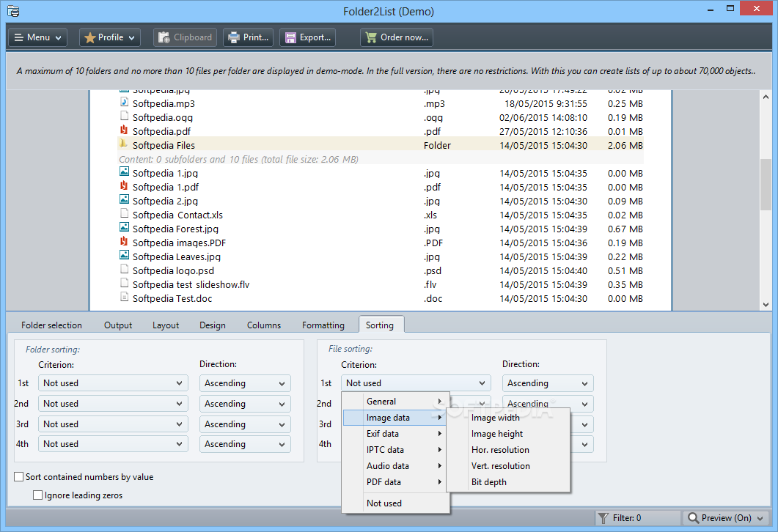The image size is (778, 532).
Task: Choose Bit depth from submenu
Action: tap(508, 482)
